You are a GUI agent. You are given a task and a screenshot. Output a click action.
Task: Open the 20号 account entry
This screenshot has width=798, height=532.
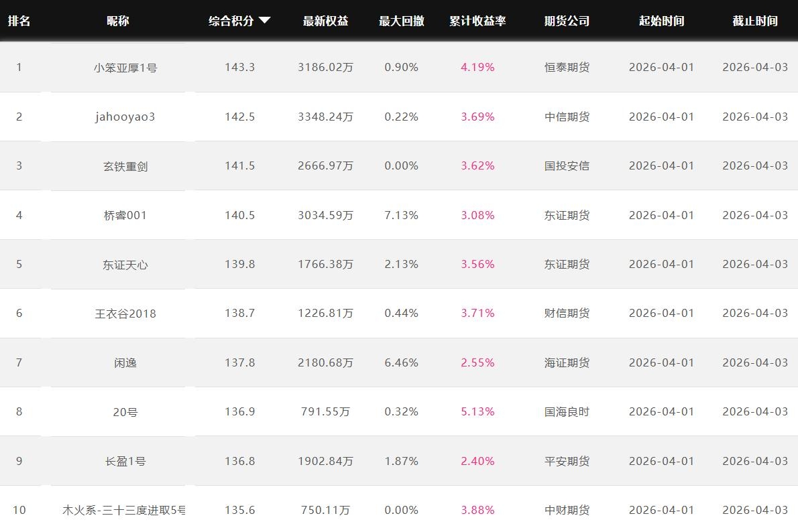[125, 412]
